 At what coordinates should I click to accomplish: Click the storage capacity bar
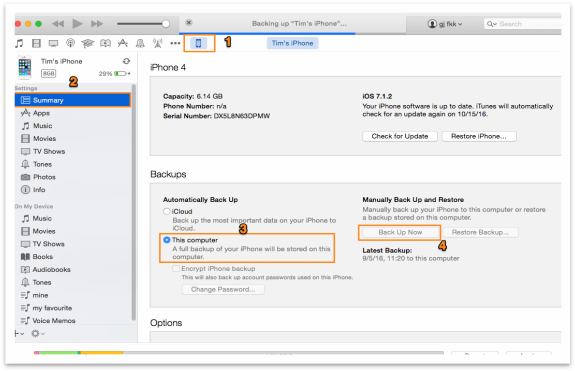pyautogui.click(x=238, y=353)
